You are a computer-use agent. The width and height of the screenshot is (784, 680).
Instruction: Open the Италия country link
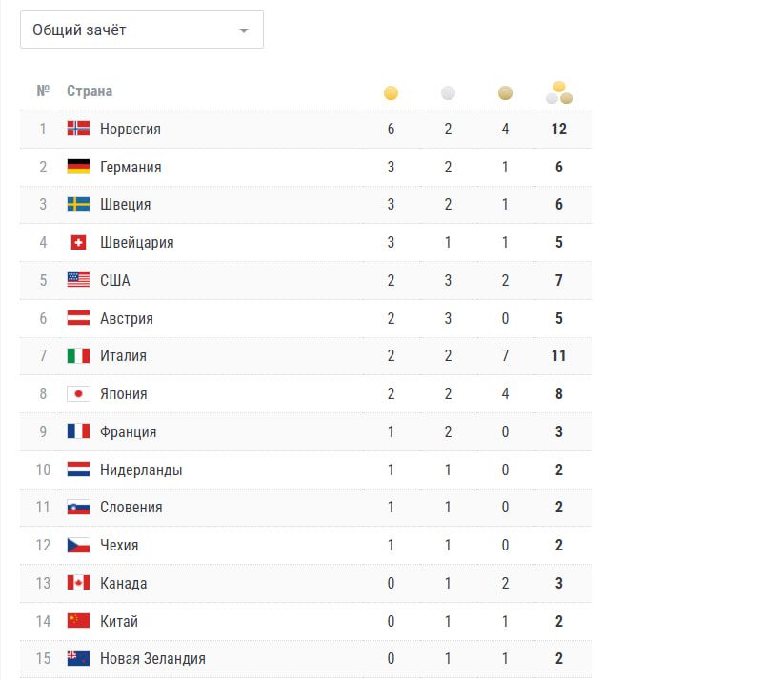pos(123,356)
